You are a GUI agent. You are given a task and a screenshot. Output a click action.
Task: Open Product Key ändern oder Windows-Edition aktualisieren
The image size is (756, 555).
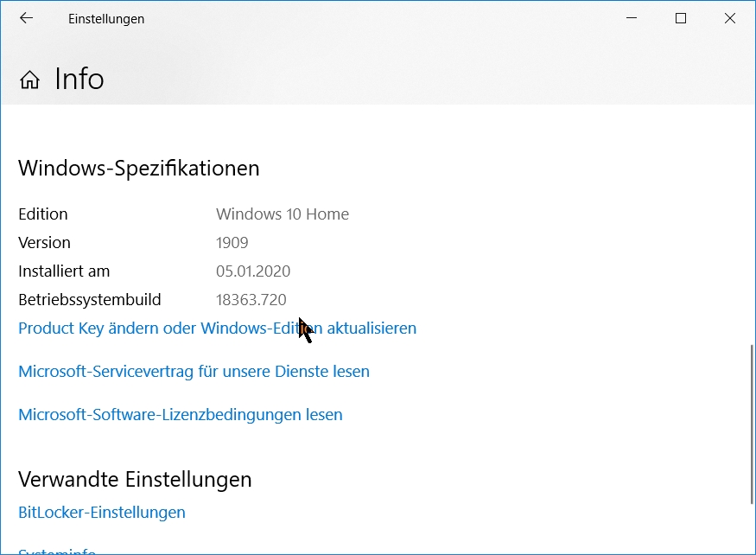point(217,329)
